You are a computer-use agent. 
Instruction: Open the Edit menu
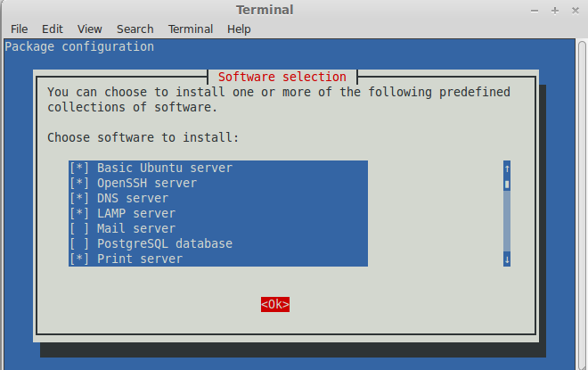[53, 29]
